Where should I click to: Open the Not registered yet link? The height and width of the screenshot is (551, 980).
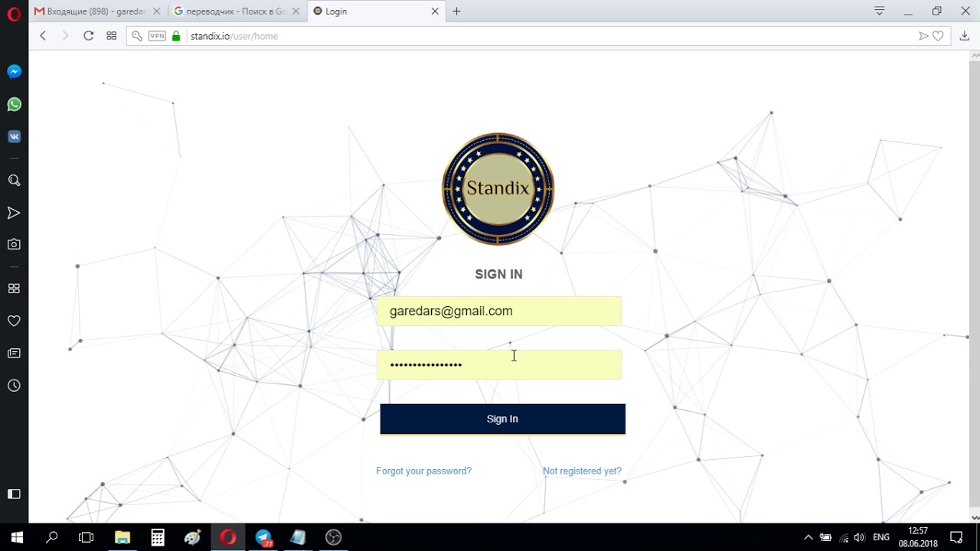tap(582, 471)
